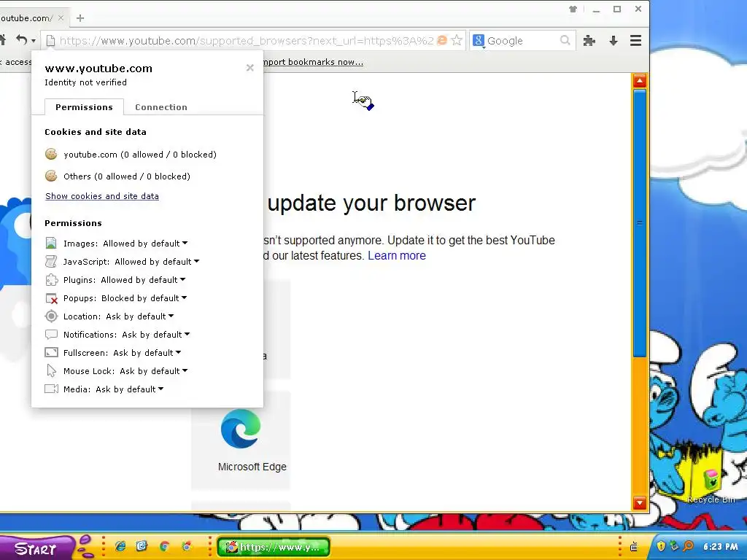Click the search magnifier icon in the Google box

tap(565, 41)
